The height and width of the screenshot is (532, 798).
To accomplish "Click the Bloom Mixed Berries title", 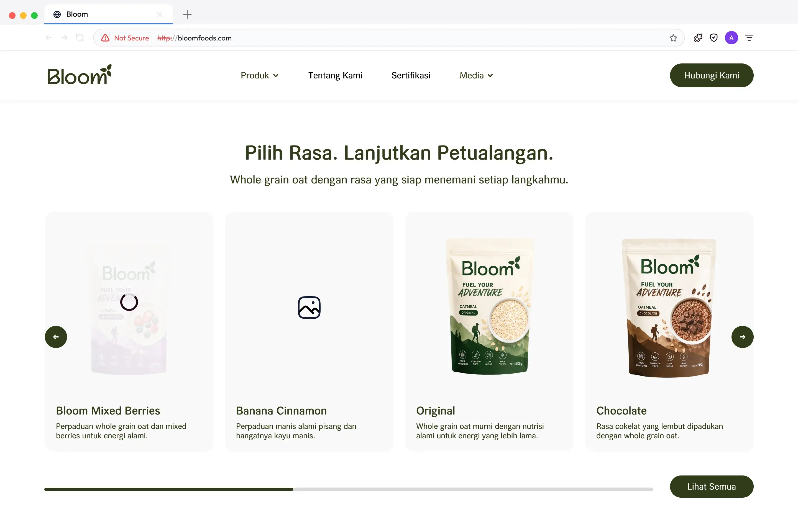I will click(x=108, y=411).
